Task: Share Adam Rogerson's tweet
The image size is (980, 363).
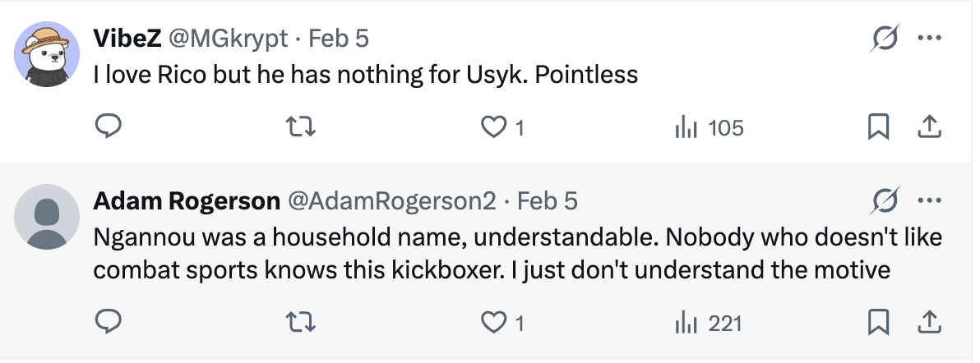Action: point(928,324)
